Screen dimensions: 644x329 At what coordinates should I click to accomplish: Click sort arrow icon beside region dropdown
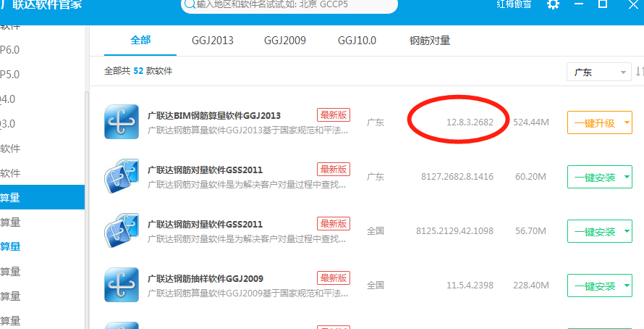640,72
